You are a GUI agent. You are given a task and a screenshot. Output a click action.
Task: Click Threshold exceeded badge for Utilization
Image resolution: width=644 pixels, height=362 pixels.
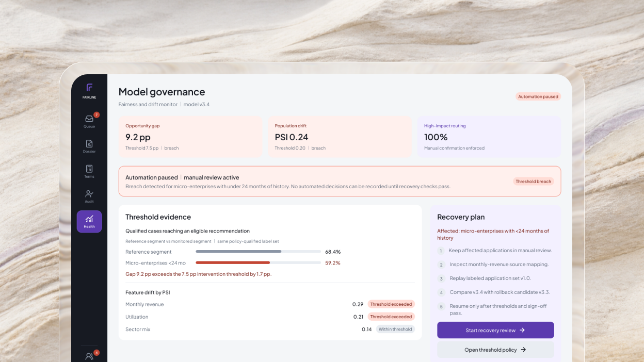[391, 317]
